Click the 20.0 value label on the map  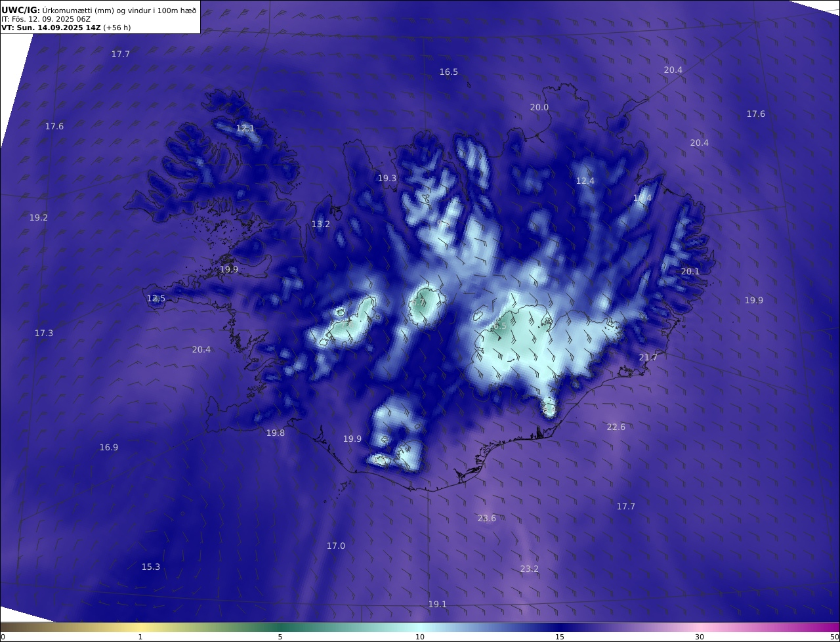tap(539, 108)
